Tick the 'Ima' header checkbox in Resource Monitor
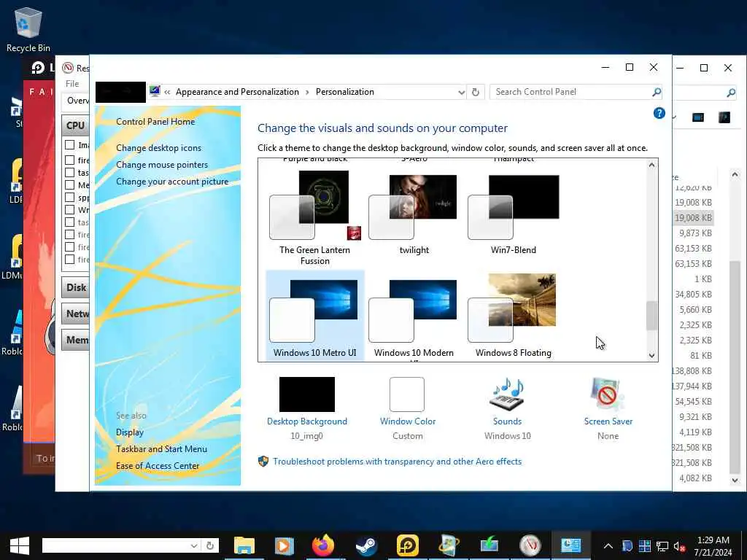Image resolution: width=747 pixels, height=560 pixels. pyautogui.click(x=69, y=145)
